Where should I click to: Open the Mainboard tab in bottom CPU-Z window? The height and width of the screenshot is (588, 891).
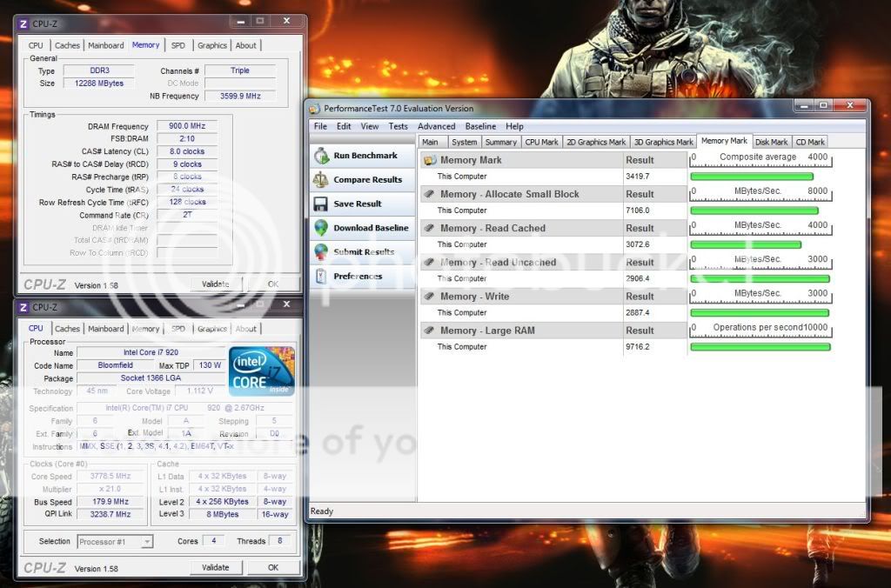[105, 329]
